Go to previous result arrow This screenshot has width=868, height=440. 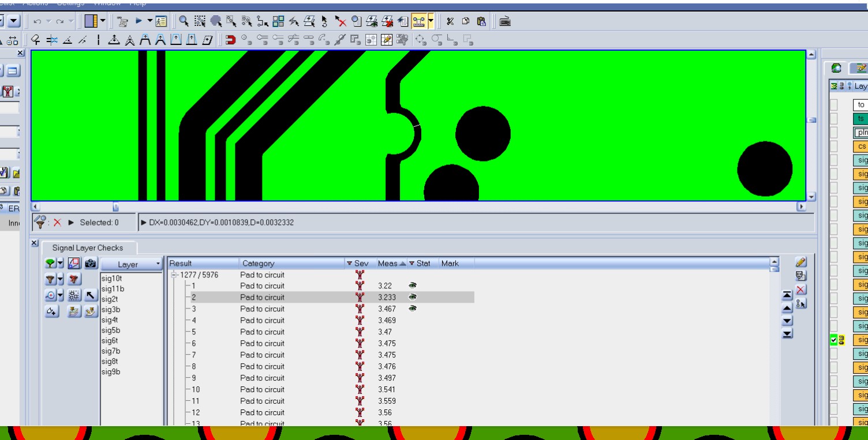pos(787,308)
